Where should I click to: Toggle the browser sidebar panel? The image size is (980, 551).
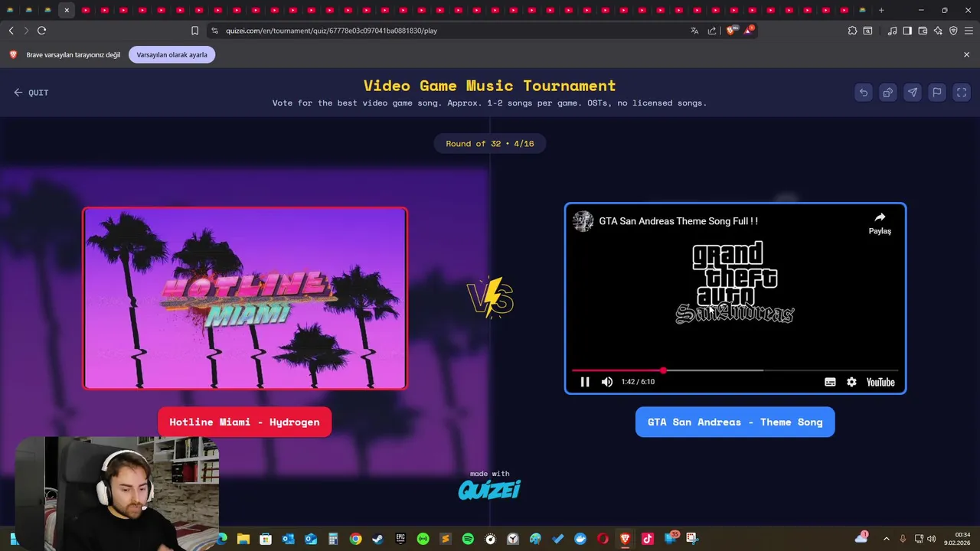[907, 31]
